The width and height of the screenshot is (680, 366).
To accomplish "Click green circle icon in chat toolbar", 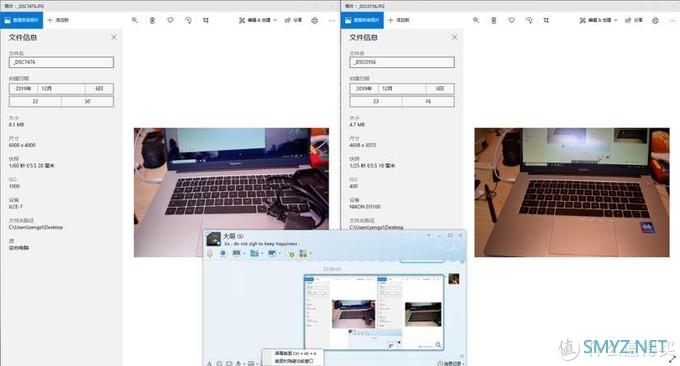I will [x=292, y=254].
